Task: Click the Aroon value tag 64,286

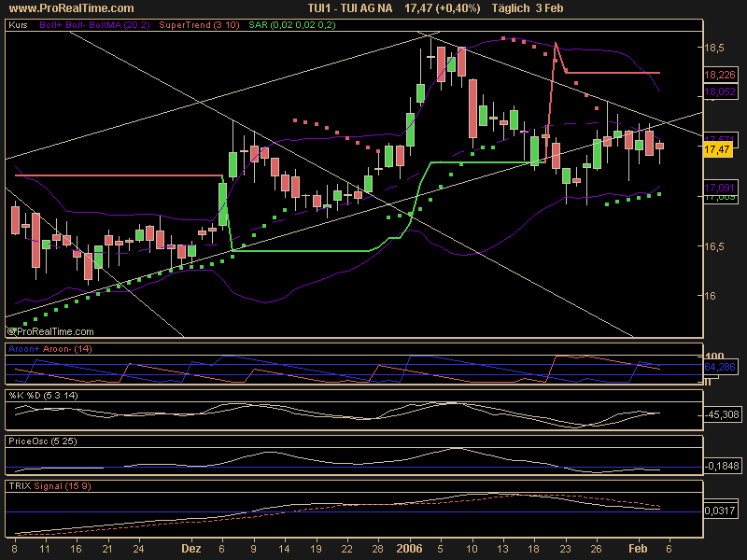Action: [718, 369]
